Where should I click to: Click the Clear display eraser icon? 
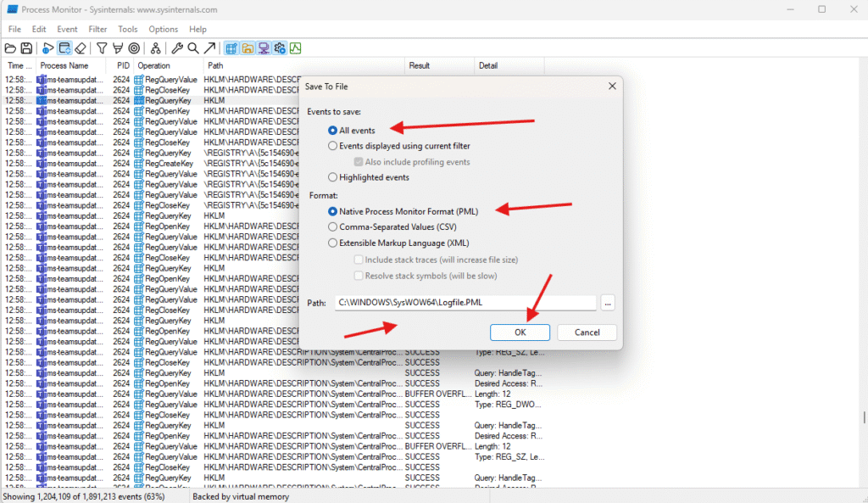coord(80,48)
